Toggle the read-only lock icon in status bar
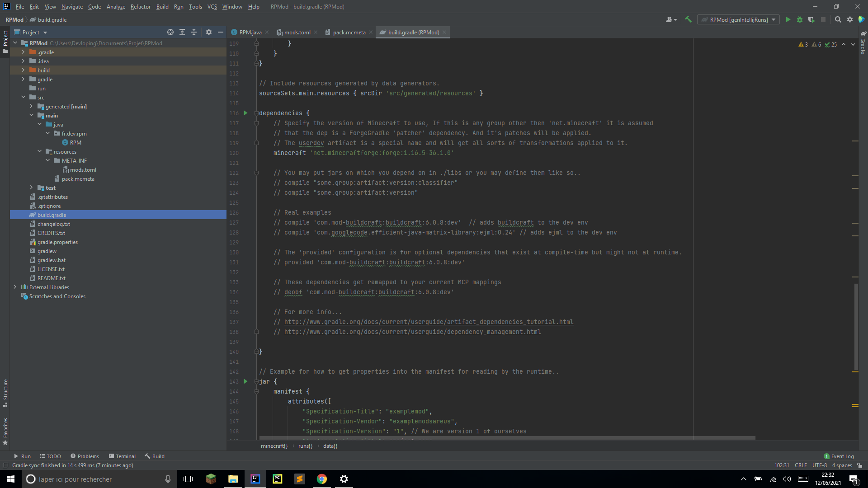Viewport: 868px width, 488px height. click(859, 465)
